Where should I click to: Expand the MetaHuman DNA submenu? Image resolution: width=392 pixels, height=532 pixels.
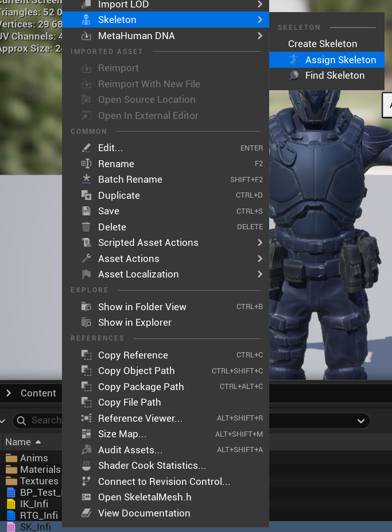259,36
